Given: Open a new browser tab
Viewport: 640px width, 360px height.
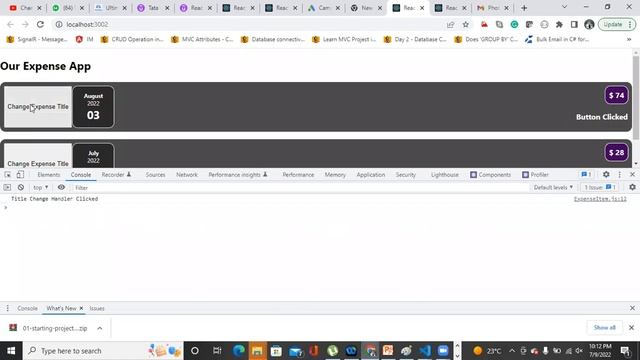Looking at the screenshot, I should (x=524, y=8).
